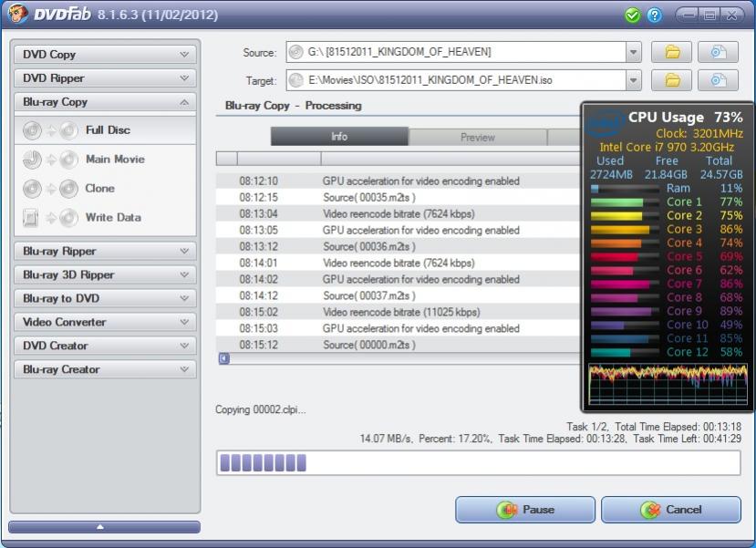This screenshot has width=756, height=548.
Task: Cancel the Blu-ray copy task
Action: (x=670, y=510)
